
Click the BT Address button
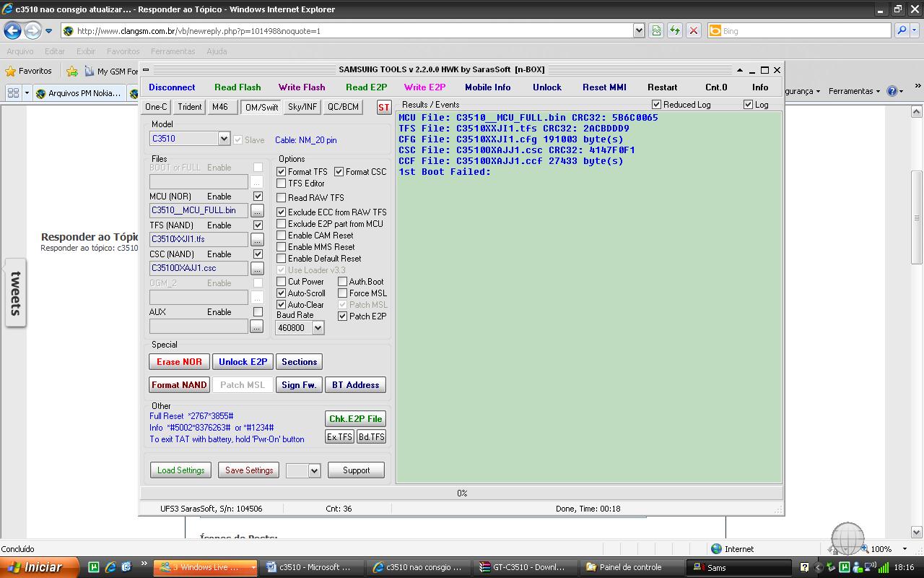click(x=355, y=385)
